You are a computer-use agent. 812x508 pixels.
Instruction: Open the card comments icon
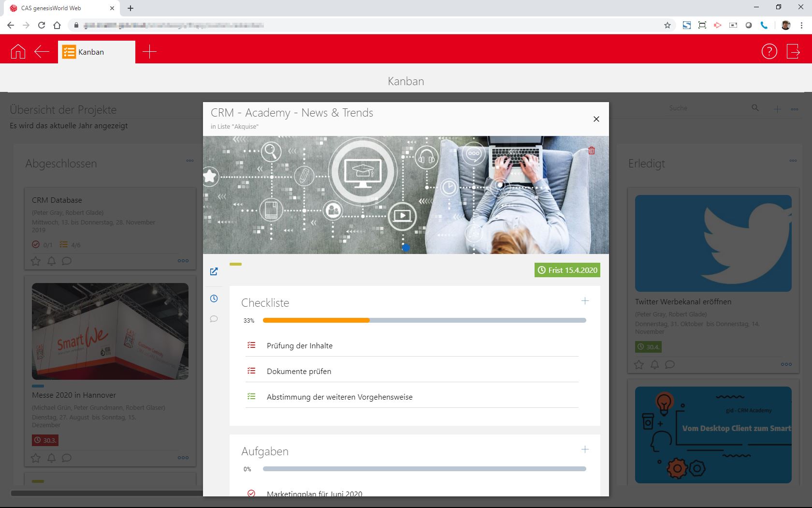pyautogui.click(x=214, y=319)
